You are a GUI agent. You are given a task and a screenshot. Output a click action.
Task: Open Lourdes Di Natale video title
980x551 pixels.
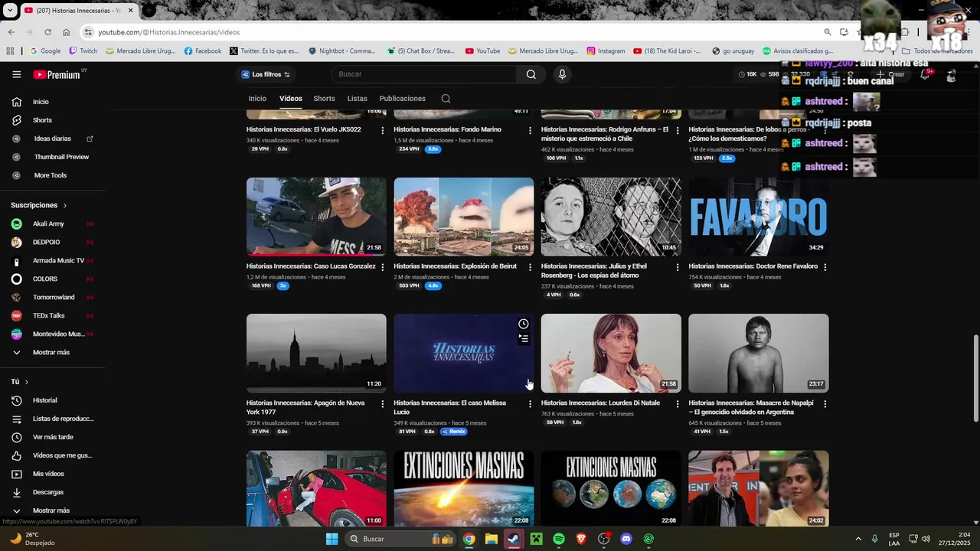pos(600,403)
